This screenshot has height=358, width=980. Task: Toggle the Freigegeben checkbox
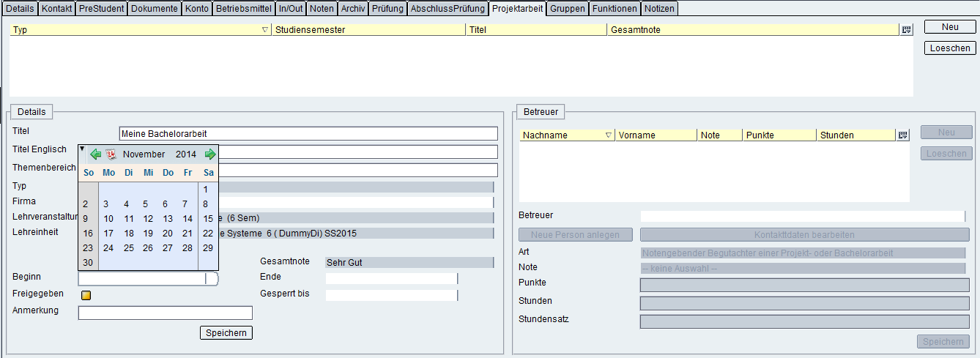click(86, 295)
